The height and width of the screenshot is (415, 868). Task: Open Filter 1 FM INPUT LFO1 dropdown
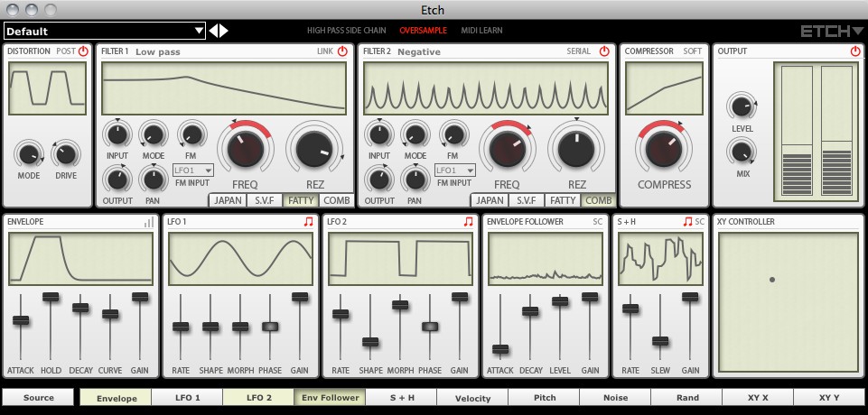[x=193, y=171]
